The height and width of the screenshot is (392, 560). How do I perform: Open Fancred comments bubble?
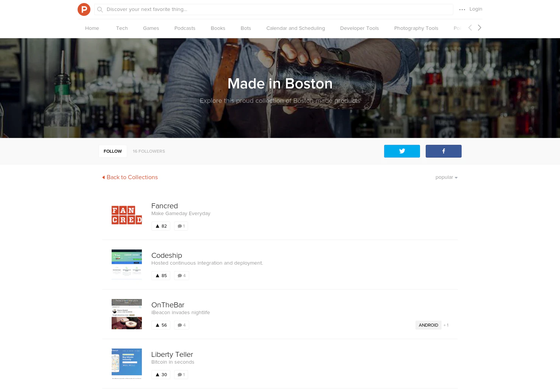(181, 226)
